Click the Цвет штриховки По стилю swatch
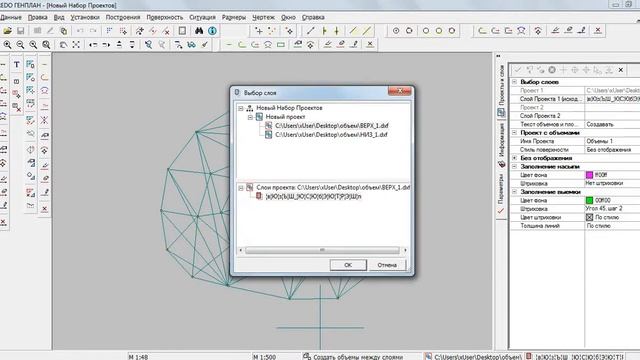The width and height of the screenshot is (640, 360). point(589,218)
